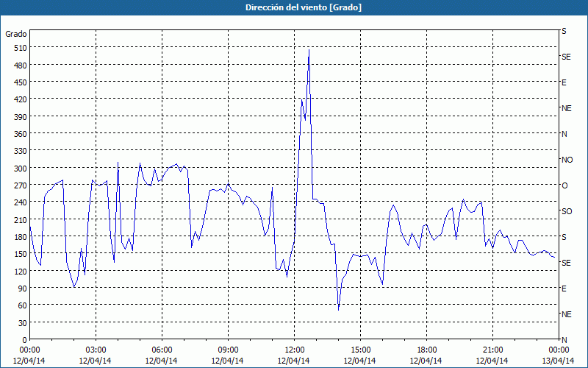Select the 240 y-axis tick label

coord(21,202)
